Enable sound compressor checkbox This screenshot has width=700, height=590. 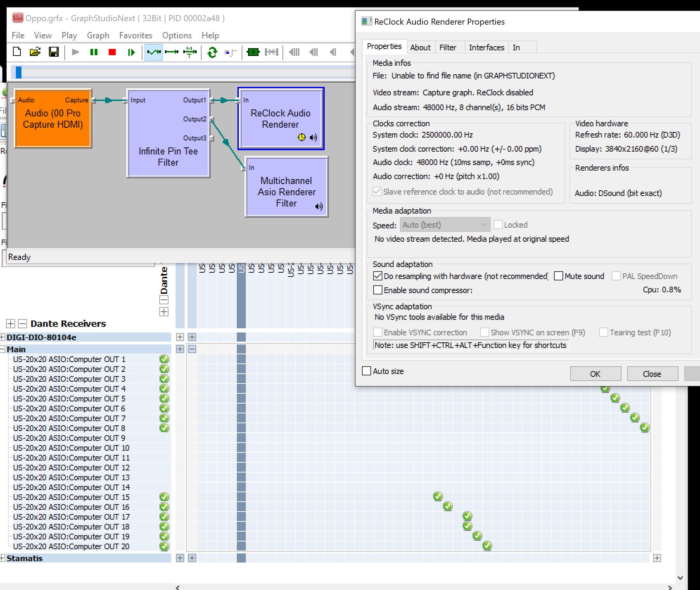378,290
